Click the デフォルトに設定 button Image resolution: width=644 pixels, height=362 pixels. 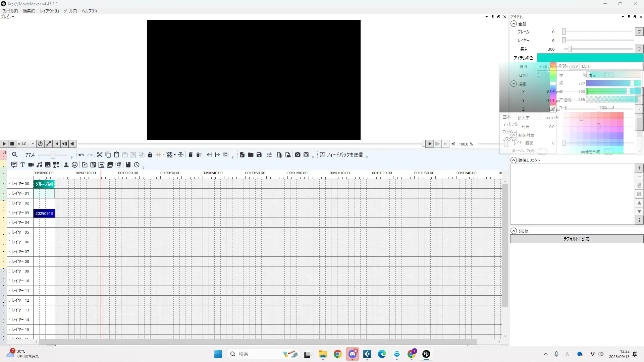(576, 239)
